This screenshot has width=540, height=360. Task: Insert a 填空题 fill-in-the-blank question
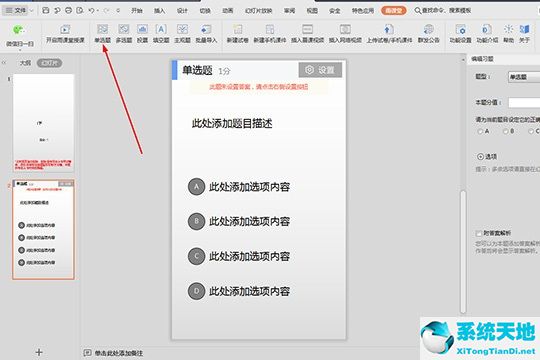click(x=161, y=34)
